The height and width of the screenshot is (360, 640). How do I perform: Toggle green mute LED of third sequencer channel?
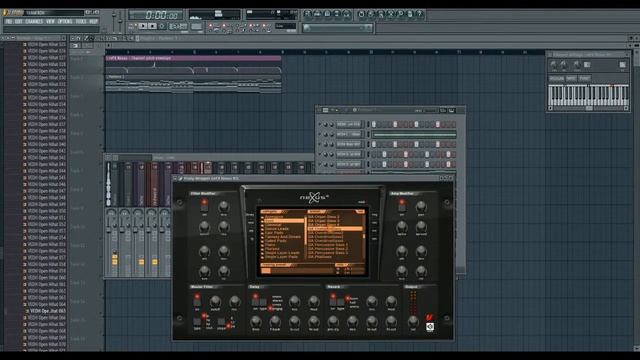pyautogui.click(x=320, y=144)
